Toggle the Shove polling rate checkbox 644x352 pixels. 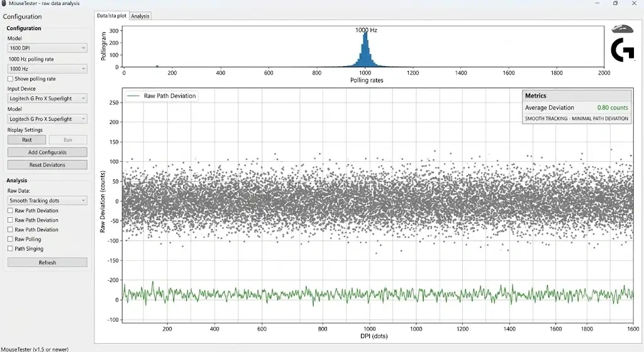pos(10,79)
